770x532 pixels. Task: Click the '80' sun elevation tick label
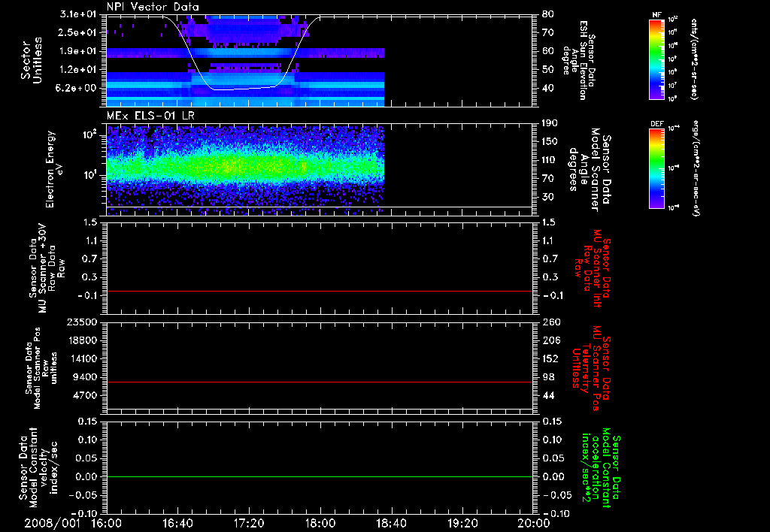(x=548, y=14)
